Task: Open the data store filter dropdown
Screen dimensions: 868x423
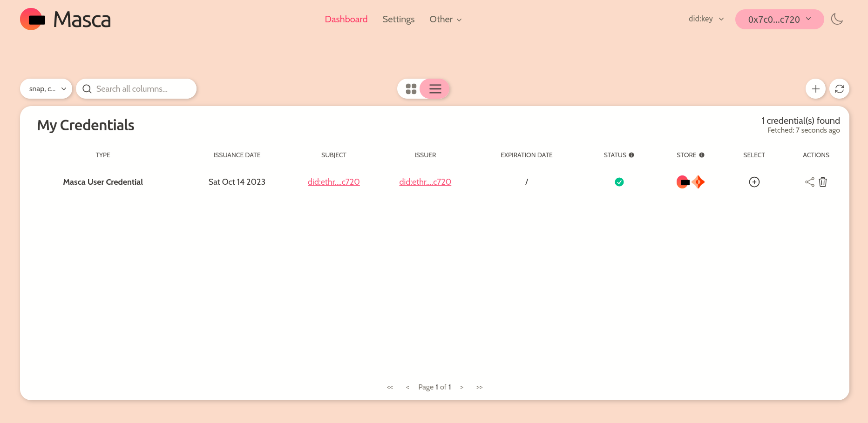Action: point(46,89)
